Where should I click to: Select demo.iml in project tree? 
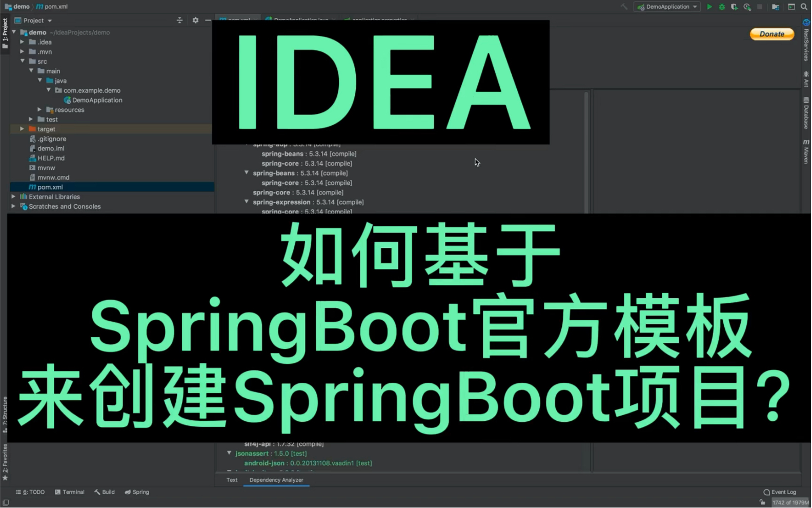coord(47,148)
